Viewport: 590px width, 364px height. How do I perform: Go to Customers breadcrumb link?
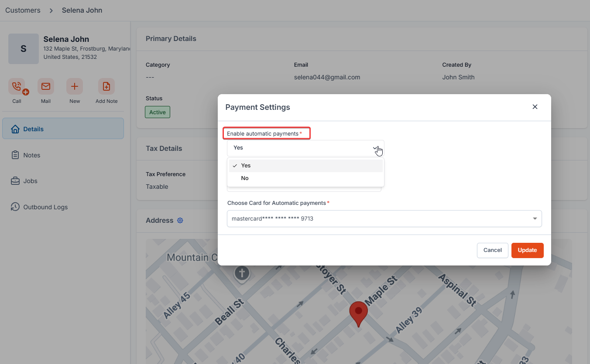click(x=23, y=10)
